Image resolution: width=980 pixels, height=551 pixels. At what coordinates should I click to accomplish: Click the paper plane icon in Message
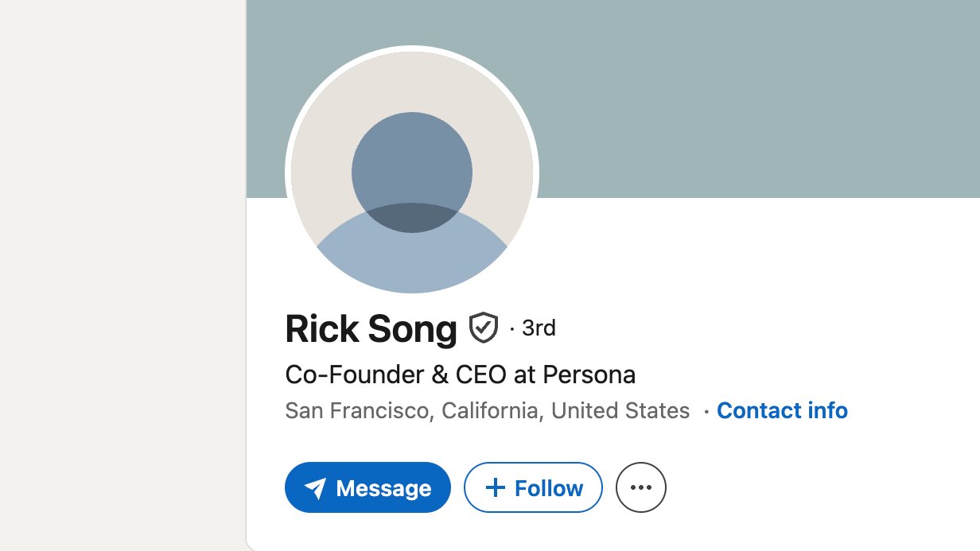pos(315,488)
